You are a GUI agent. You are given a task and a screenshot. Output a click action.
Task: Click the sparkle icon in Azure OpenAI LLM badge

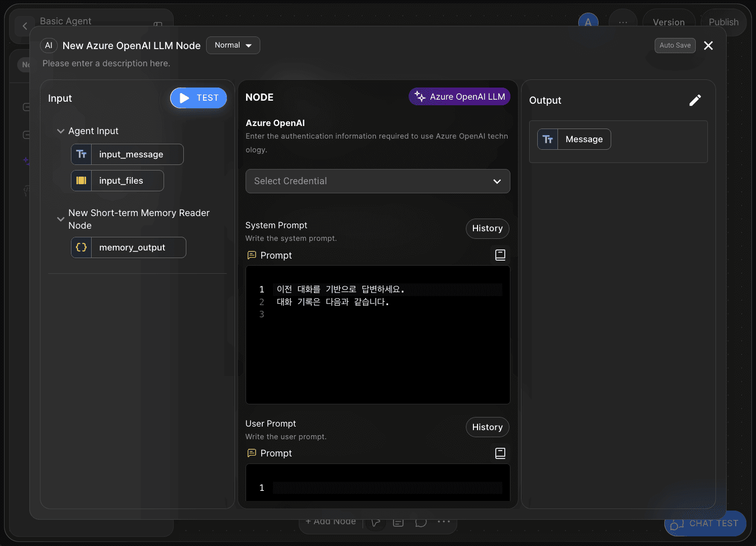pyautogui.click(x=420, y=96)
